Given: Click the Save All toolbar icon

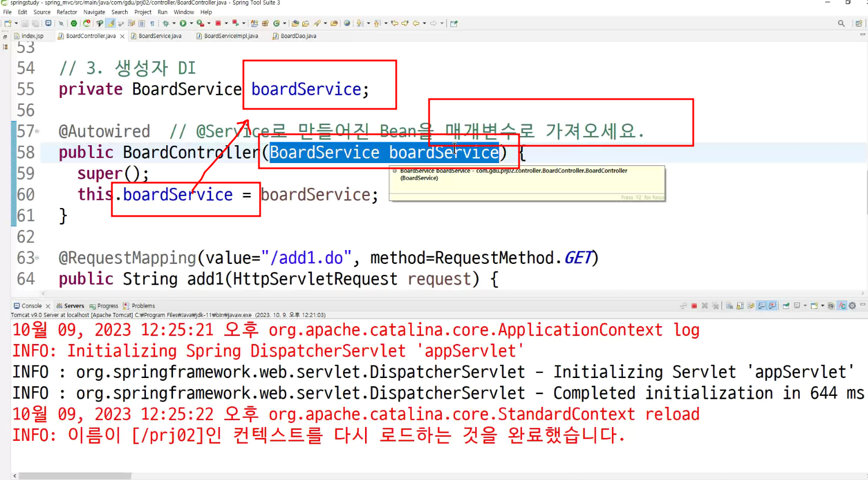Looking at the screenshot, I should pos(35,24).
